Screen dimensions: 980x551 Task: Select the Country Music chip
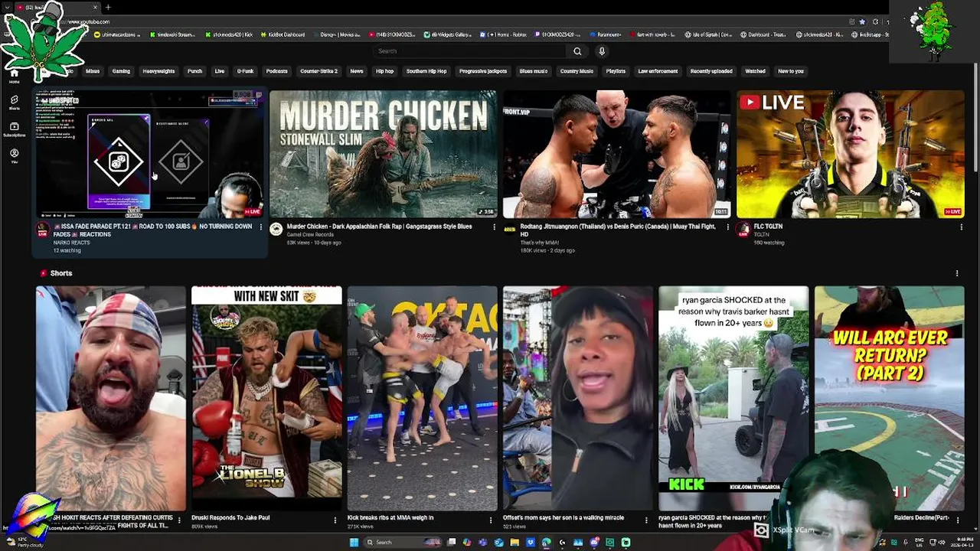pos(577,71)
